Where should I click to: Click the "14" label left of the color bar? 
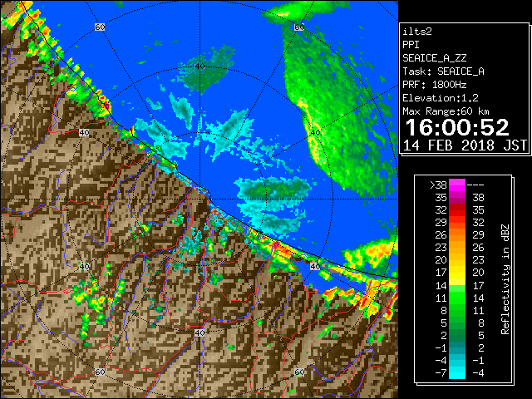(441, 285)
